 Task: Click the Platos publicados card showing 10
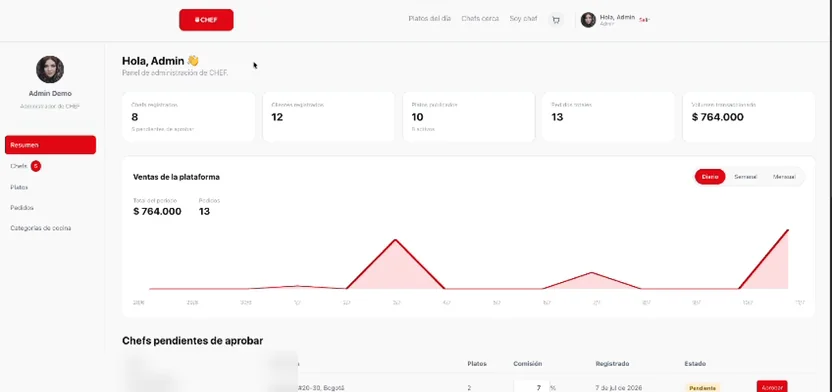click(469, 117)
